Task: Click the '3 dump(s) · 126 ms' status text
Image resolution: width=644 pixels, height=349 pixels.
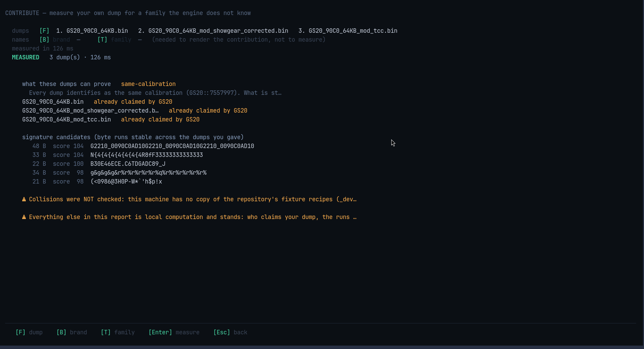Action: pos(80,57)
